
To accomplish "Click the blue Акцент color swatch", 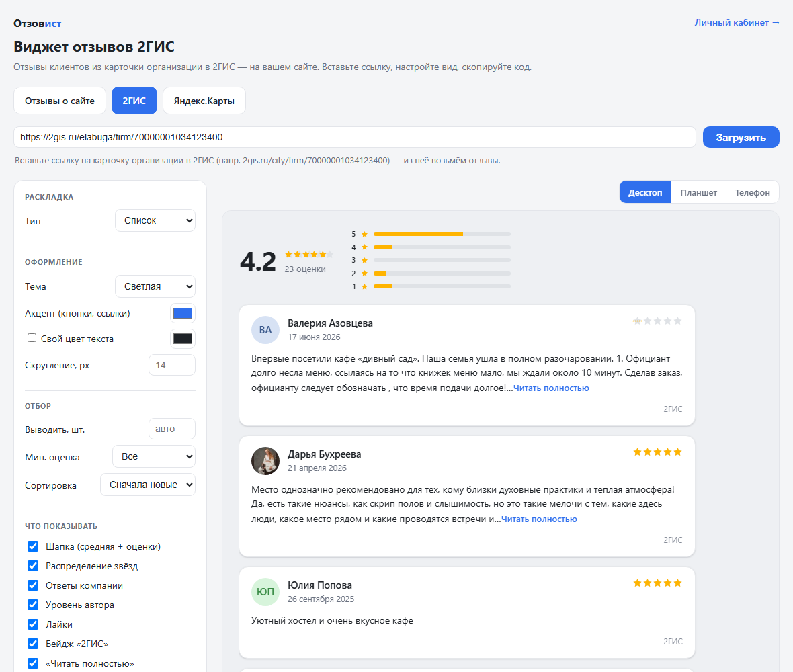I will point(183,313).
